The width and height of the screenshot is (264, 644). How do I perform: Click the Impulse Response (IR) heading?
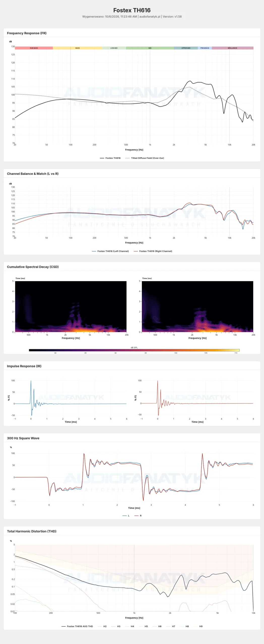[24, 366]
